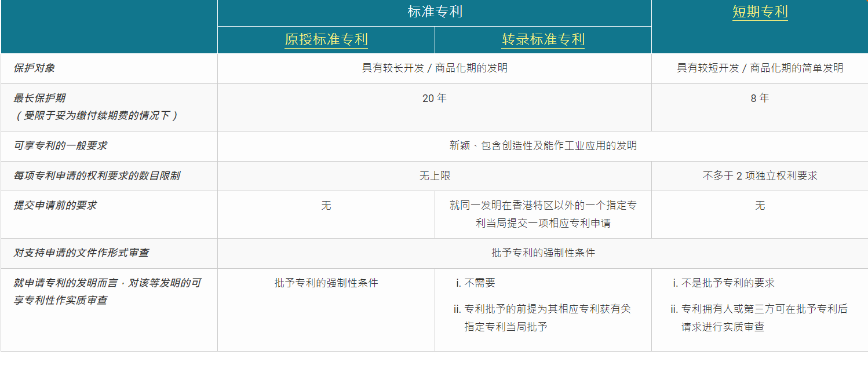Open the 原授标准专利 link
The width and height of the screenshot is (868, 391).
pos(326,39)
